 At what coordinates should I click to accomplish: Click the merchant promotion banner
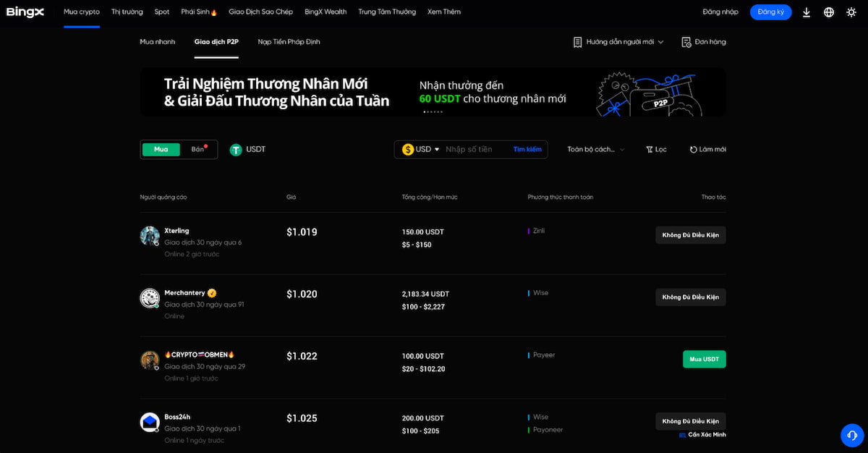click(433, 92)
